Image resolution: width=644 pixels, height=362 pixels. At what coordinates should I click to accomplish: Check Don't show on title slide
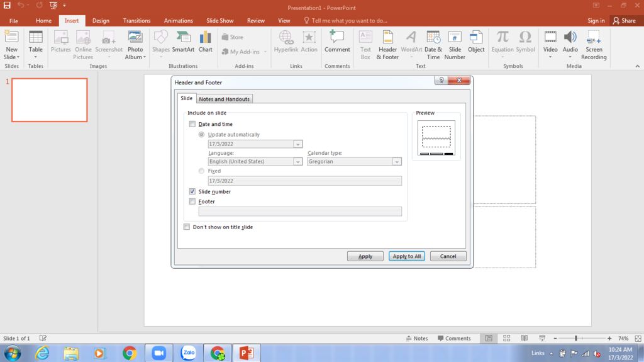pyautogui.click(x=187, y=227)
